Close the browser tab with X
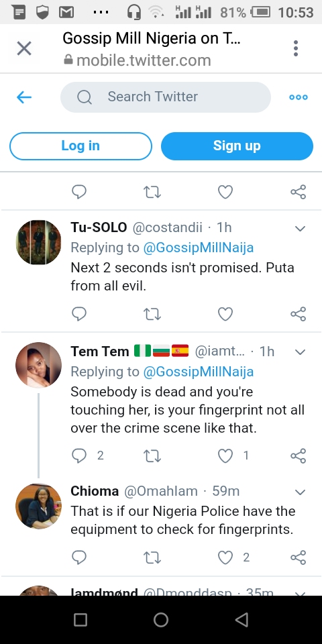The width and height of the screenshot is (322, 644). pos(24,49)
